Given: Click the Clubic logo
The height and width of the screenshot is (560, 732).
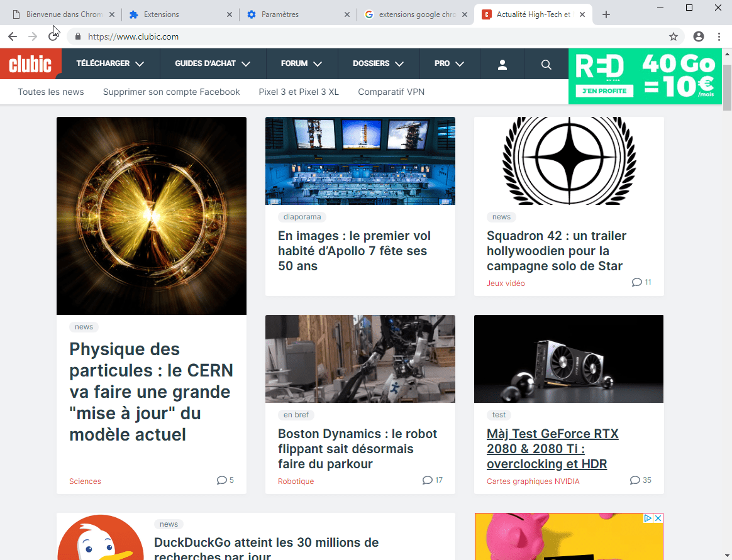Looking at the screenshot, I should tap(30, 63).
